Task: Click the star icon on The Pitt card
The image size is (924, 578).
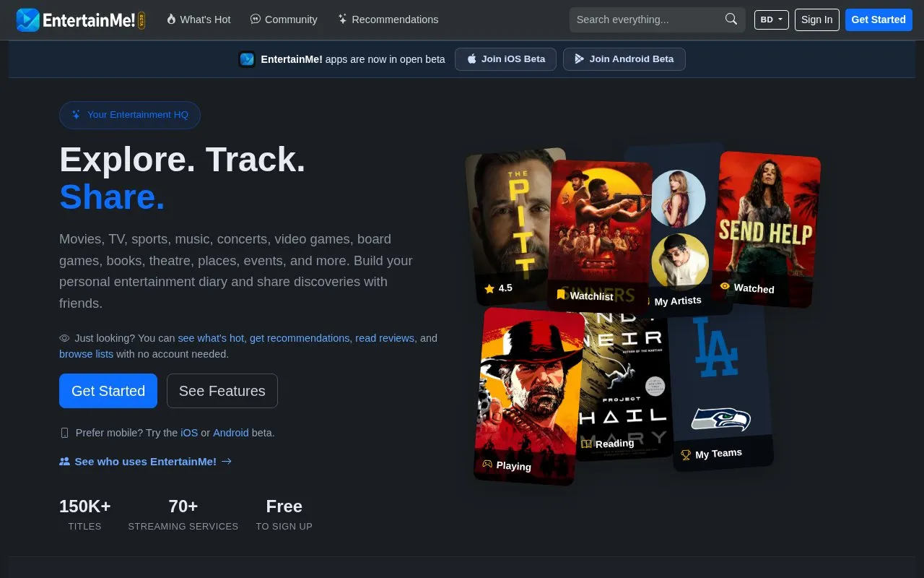Action: [x=489, y=288]
